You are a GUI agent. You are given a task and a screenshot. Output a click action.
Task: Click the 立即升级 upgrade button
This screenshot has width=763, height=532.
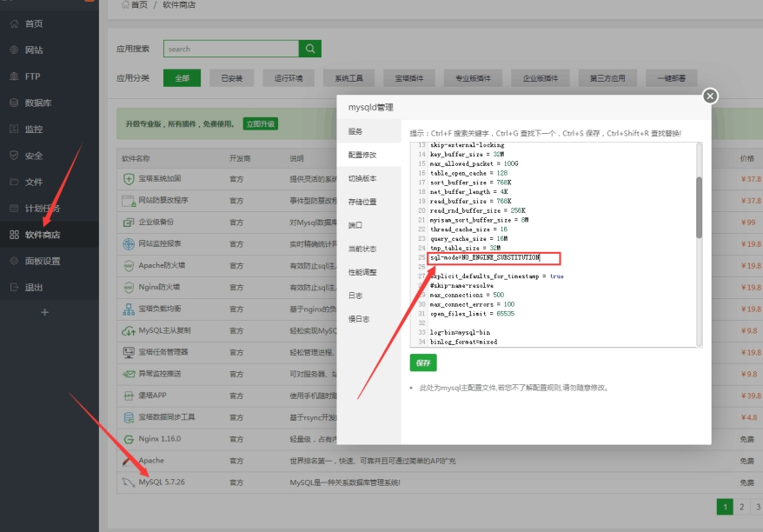(x=260, y=124)
